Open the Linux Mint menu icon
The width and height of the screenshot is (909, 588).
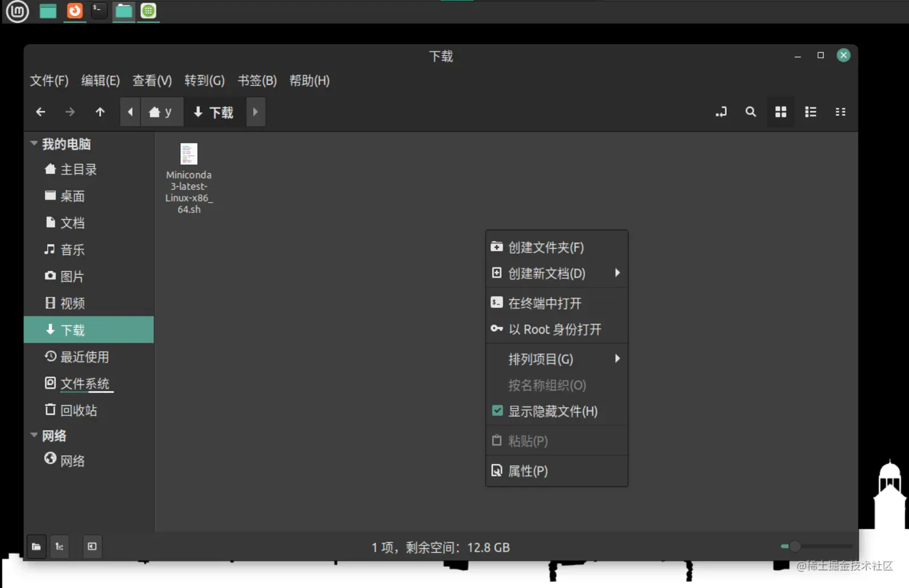point(16,11)
